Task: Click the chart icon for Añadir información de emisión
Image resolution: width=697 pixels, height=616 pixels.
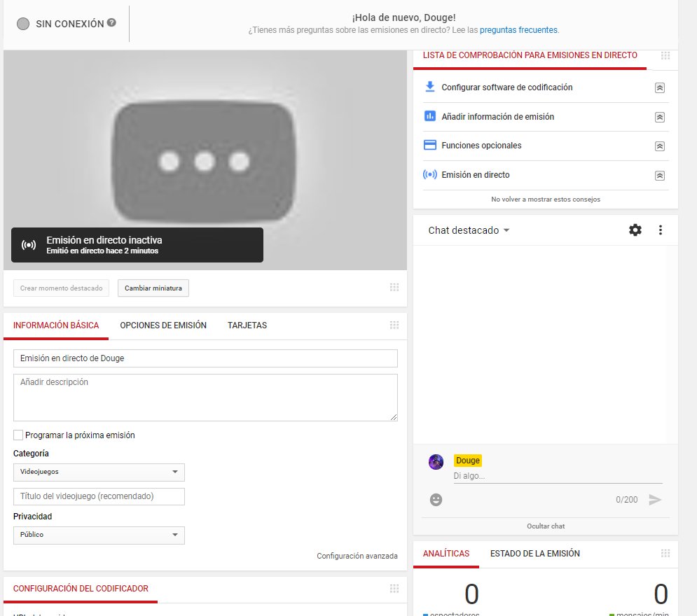Action: [x=430, y=116]
